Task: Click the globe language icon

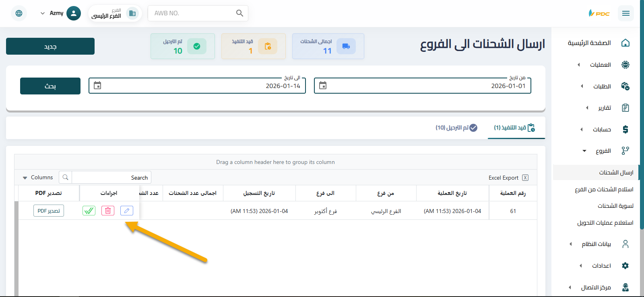Action: (19, 13)
